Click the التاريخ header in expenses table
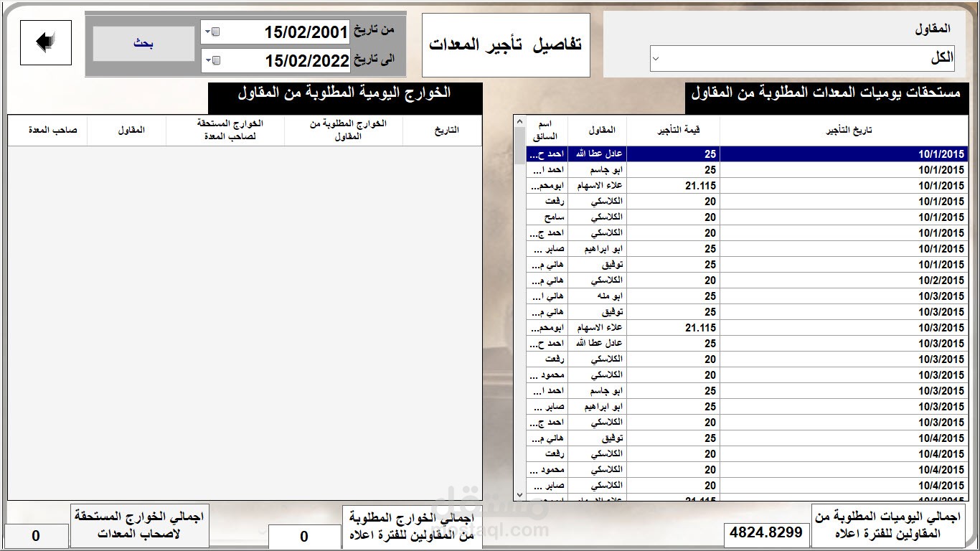 pyautogui.click(x=442, y=131)
